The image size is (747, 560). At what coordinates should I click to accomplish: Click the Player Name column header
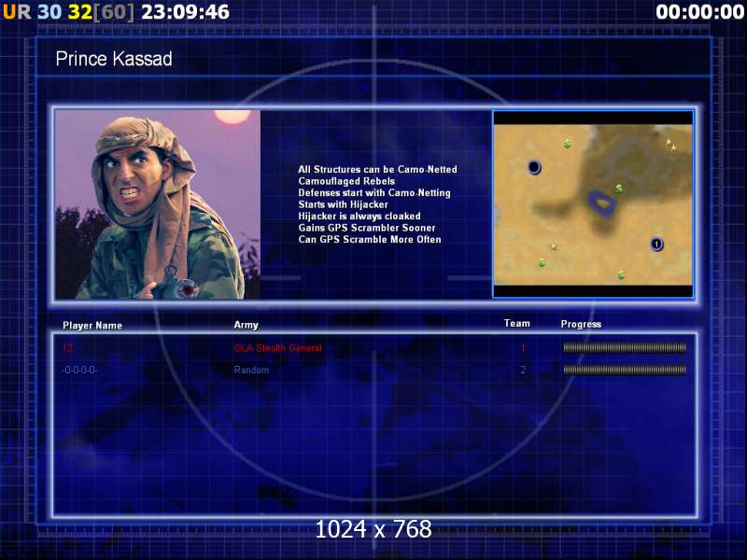pyautogui.click(x=92, y=326)
